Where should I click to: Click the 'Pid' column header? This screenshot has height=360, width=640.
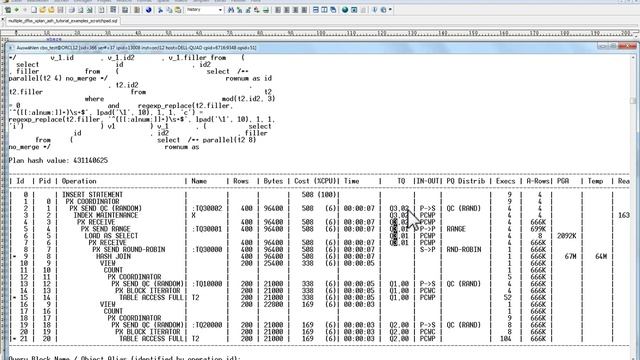click(44, 181)
